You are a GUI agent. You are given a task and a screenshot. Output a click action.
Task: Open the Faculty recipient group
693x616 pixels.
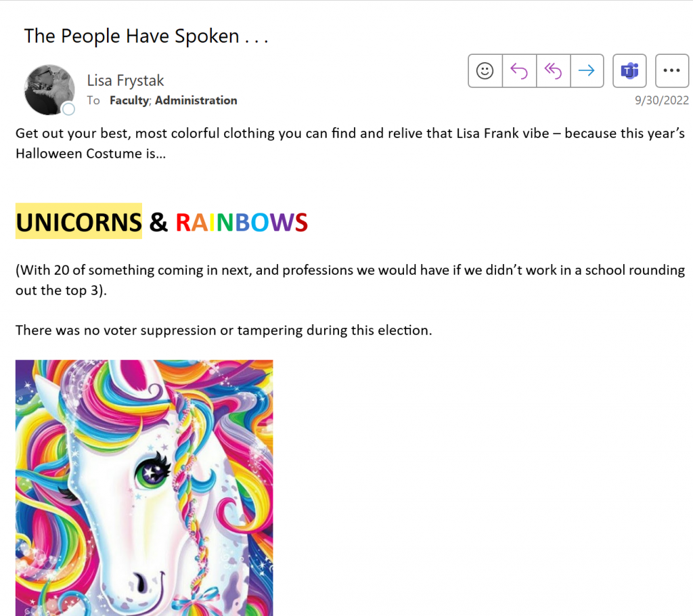coord(129,100)
